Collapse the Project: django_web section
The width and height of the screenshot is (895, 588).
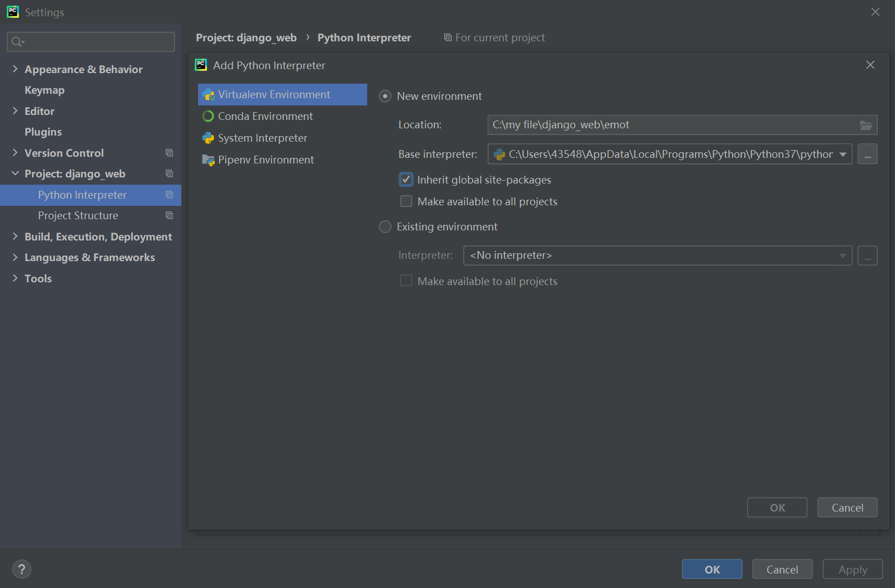[15, 173]
